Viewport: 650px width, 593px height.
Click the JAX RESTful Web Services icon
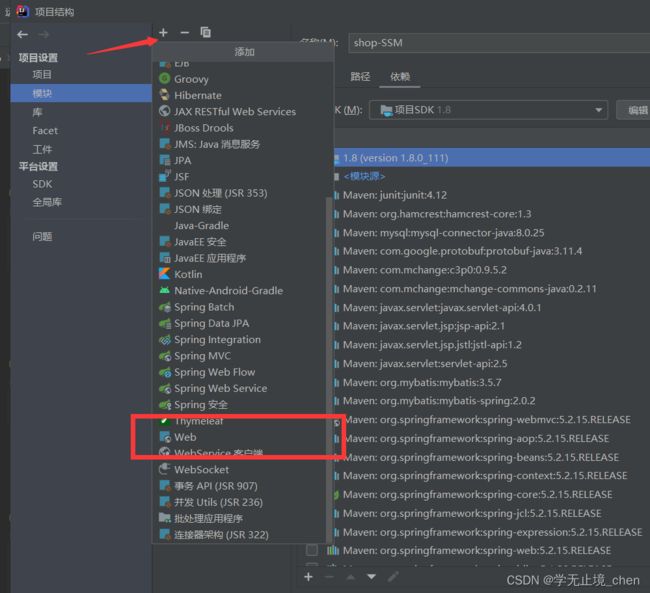(x=165, y=111)
